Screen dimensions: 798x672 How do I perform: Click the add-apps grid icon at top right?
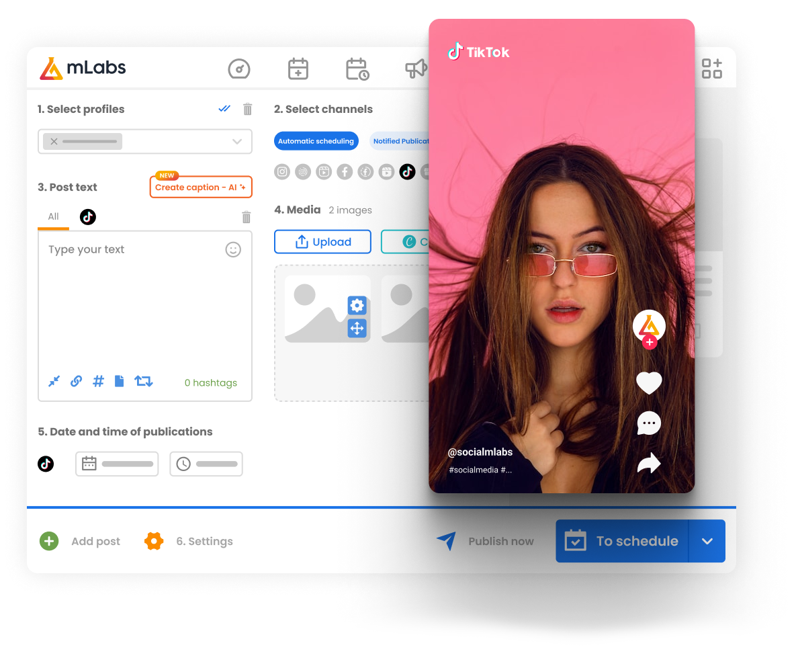711,69
